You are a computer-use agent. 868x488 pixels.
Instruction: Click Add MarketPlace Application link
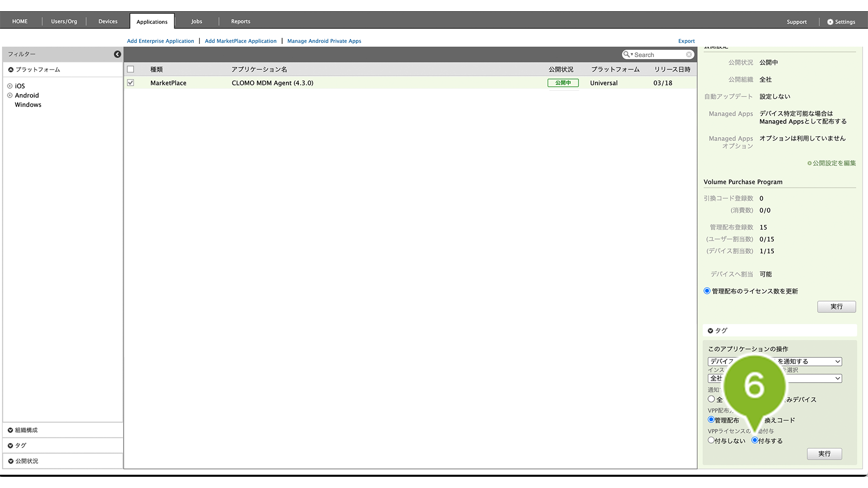coord(241,41)
